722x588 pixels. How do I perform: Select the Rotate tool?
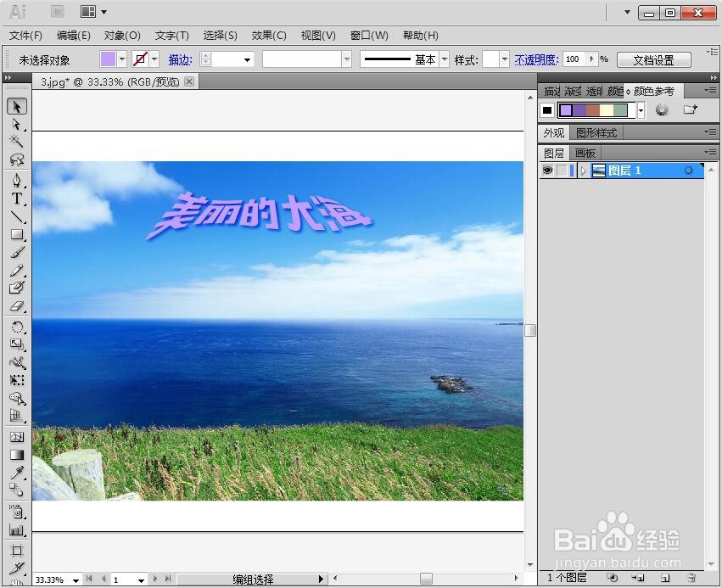17,327
